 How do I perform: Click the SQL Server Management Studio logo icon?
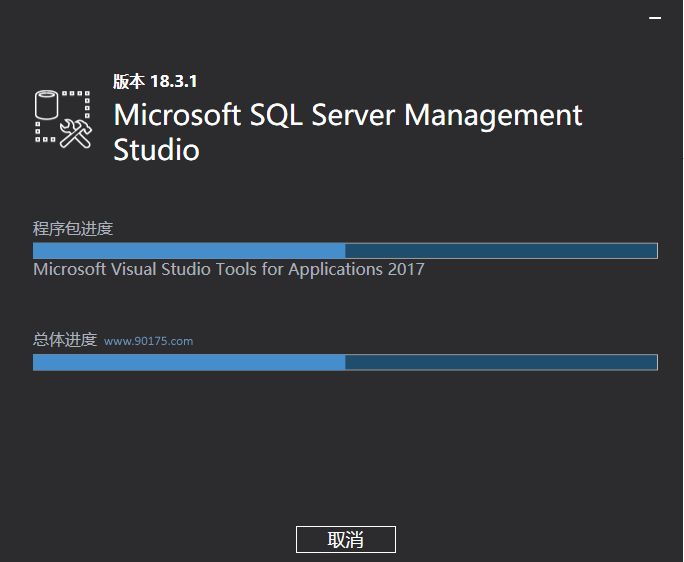(x=63, y=119)
